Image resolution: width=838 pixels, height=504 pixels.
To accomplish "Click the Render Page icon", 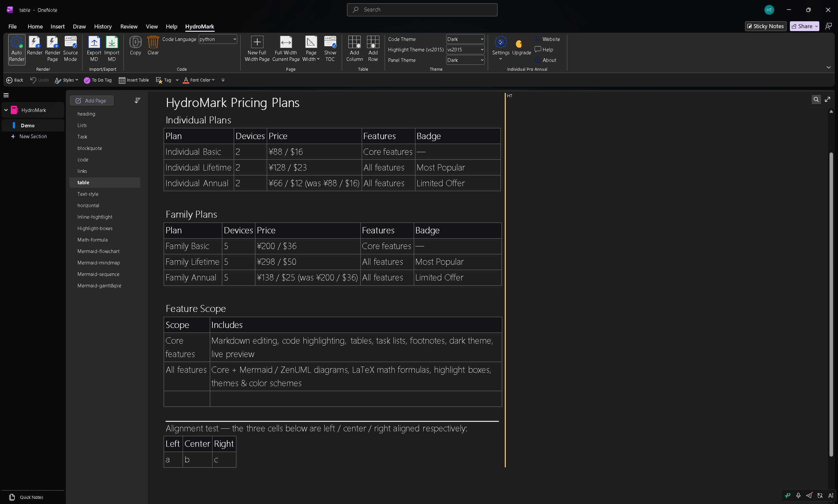I will tap(53, 49).
